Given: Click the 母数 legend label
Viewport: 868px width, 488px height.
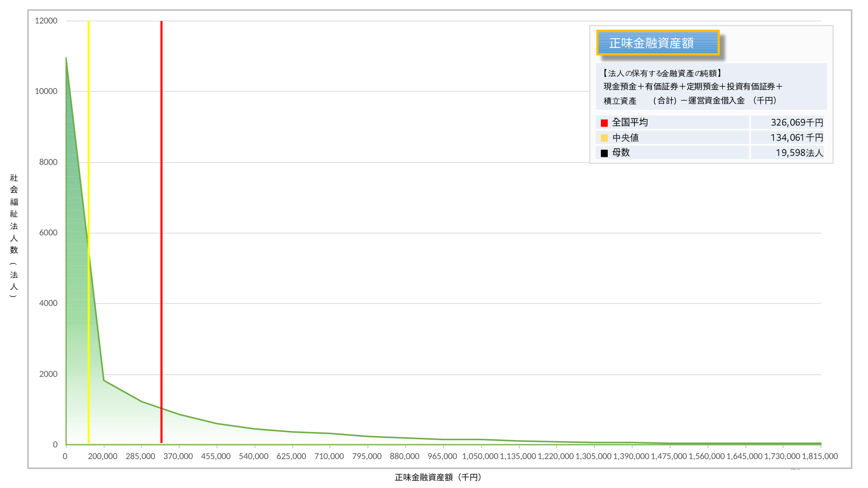Looking at the screenshot, I should (621, 153).
